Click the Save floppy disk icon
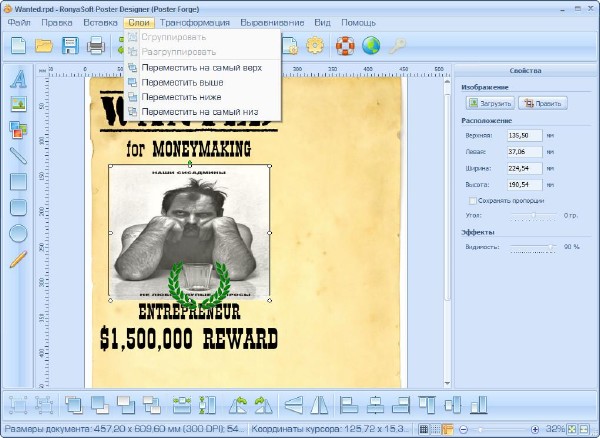This screenshot has height=438, width=600. click(70, 45)
